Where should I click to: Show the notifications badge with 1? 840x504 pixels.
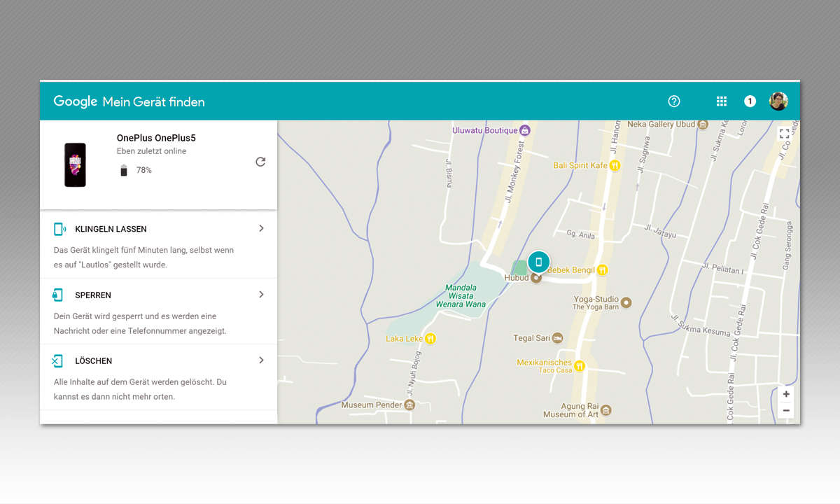(x=750, y=101)
